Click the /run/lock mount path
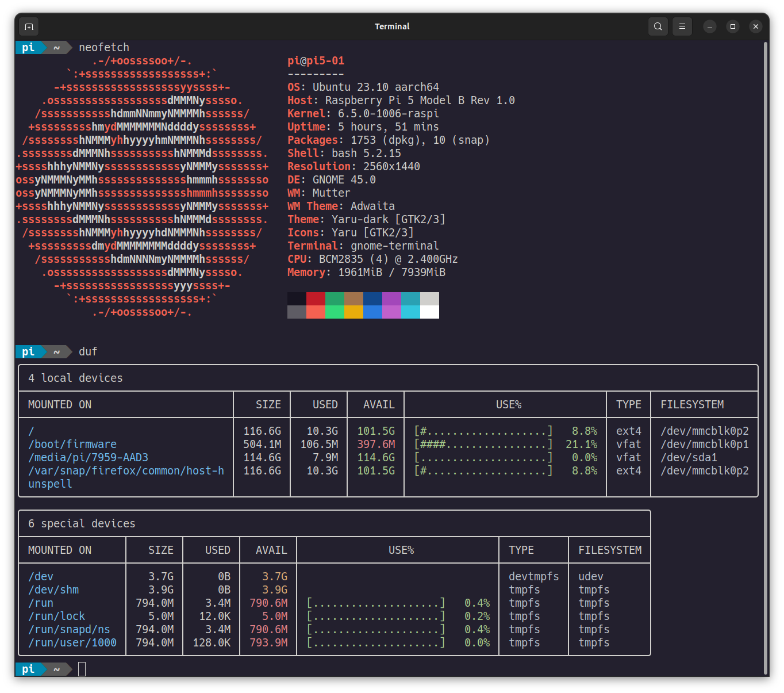This screenshot has width=784, height=693. click(56, 616)
